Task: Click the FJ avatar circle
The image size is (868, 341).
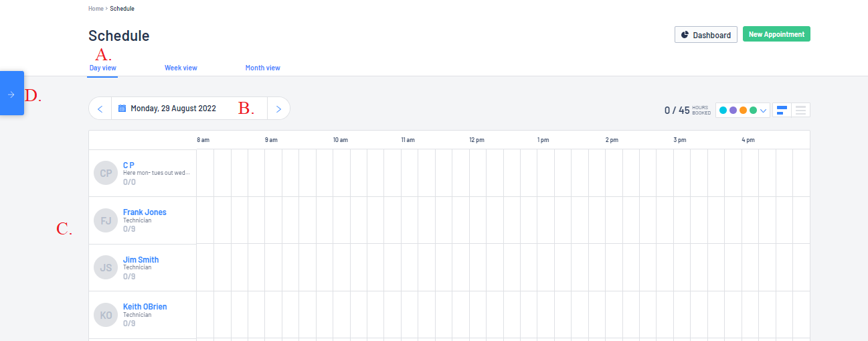Action: point(106,220)
